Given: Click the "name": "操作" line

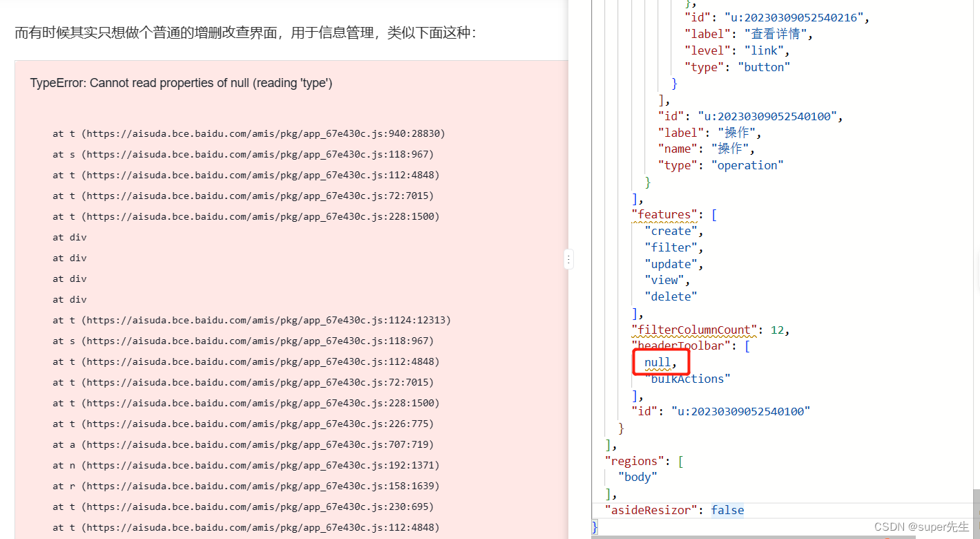Looking at the screenshot, I should point(707,149).
